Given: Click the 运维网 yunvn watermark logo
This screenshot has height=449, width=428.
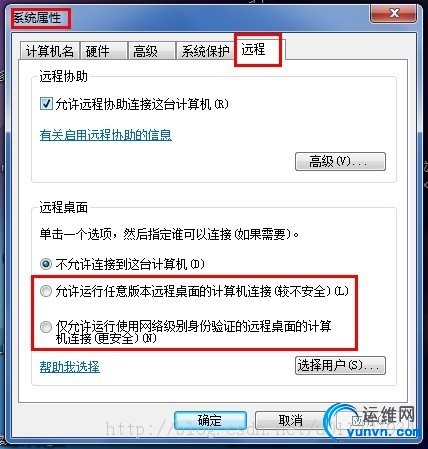Looking at the screenshot, I should tap(372, 421).
